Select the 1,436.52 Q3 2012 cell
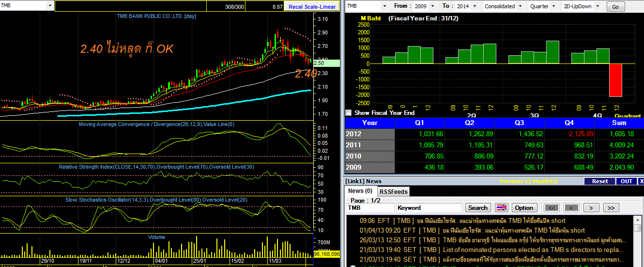The image size is (644, 267). pos(519,134)
